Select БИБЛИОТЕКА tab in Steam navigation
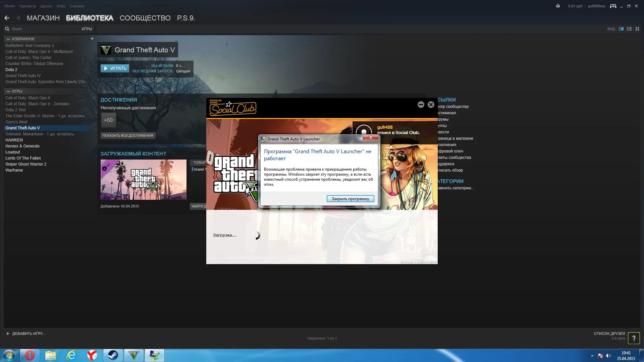Viewport: 644px width, 362px height. (90, 18)
